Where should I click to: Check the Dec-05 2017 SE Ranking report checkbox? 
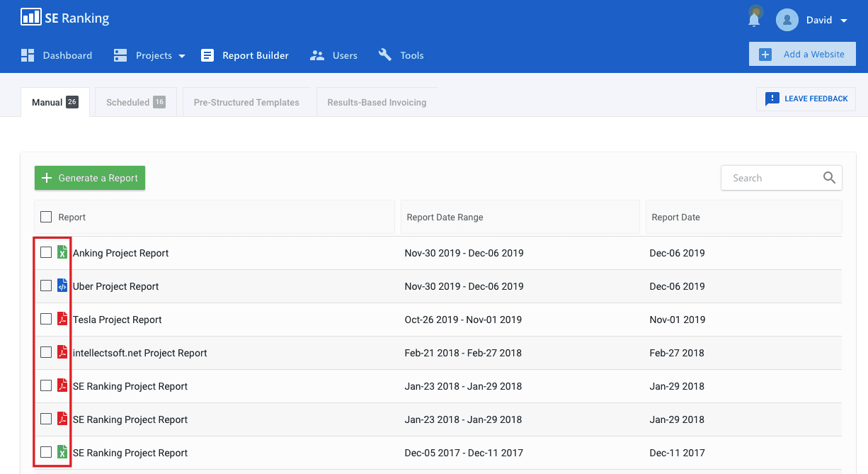point(46,452)
